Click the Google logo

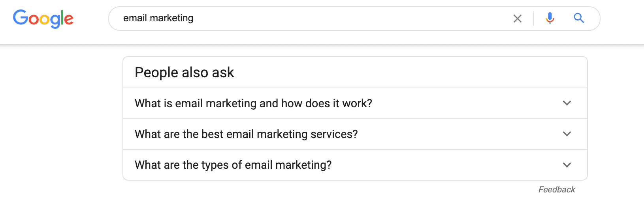click(x=43, y=19)
